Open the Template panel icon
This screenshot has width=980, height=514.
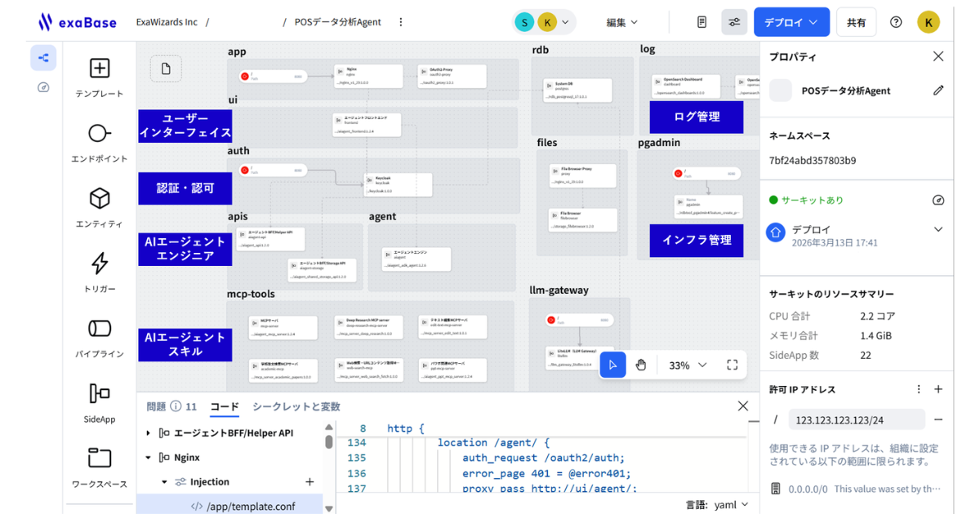click(x=99, y=69)
